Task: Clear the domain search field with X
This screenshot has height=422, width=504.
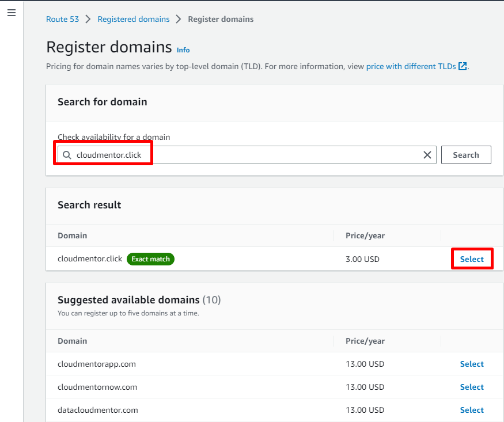Action: coord(427,155)
